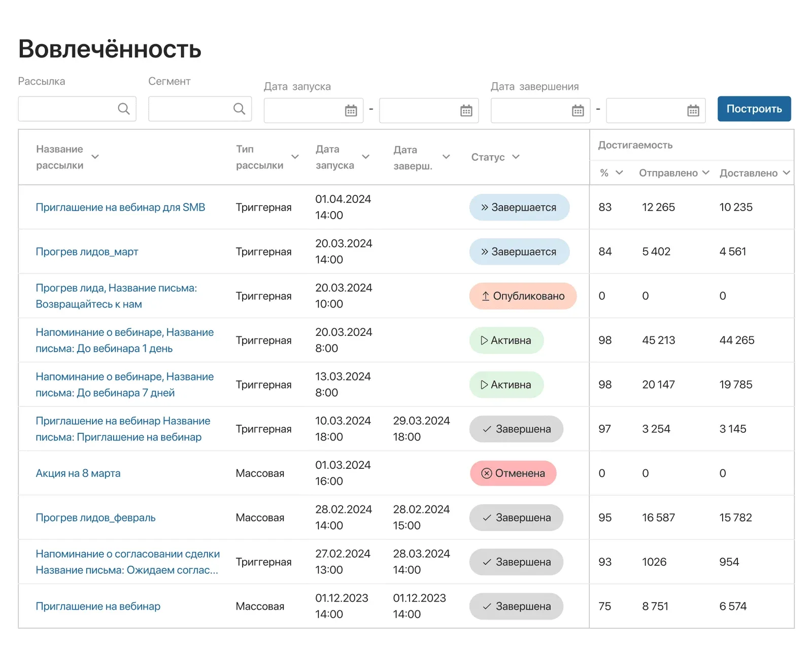Click Завершается status of SMB webinar row
Screen dimensions: 812x652
click(x=519, y=207)
